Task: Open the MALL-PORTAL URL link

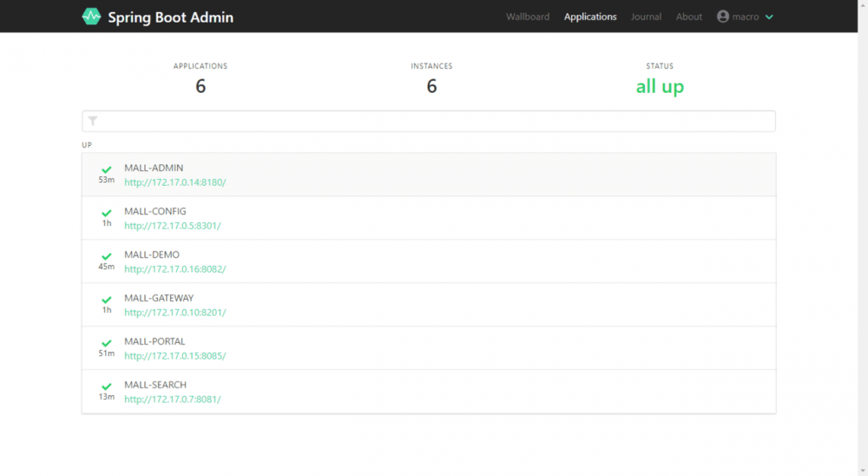Action: pyautogui.click(x=175, y=356)
